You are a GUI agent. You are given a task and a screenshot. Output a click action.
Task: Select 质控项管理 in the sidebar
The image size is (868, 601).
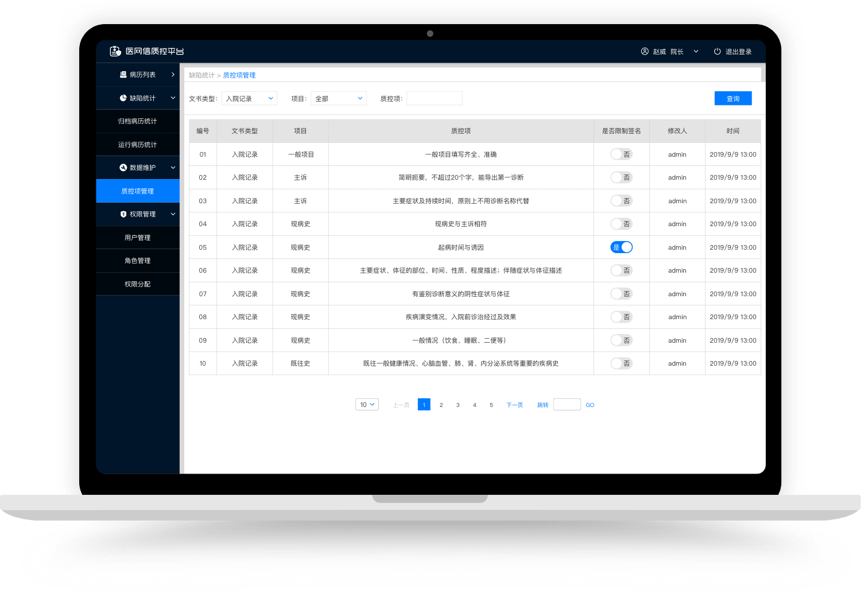point(138,191)
